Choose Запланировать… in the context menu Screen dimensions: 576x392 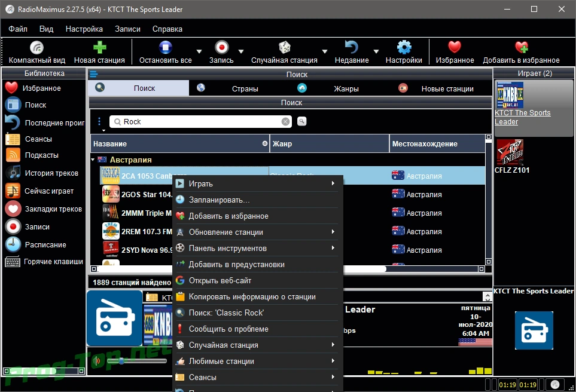258,200
